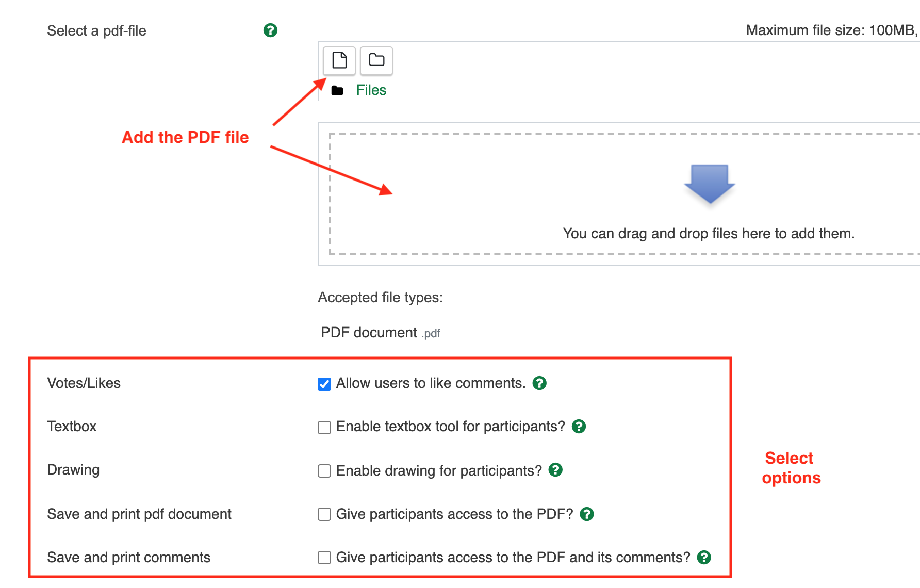Click the create folder icon button
Screen dimensions: 920x588
point(376,60)
